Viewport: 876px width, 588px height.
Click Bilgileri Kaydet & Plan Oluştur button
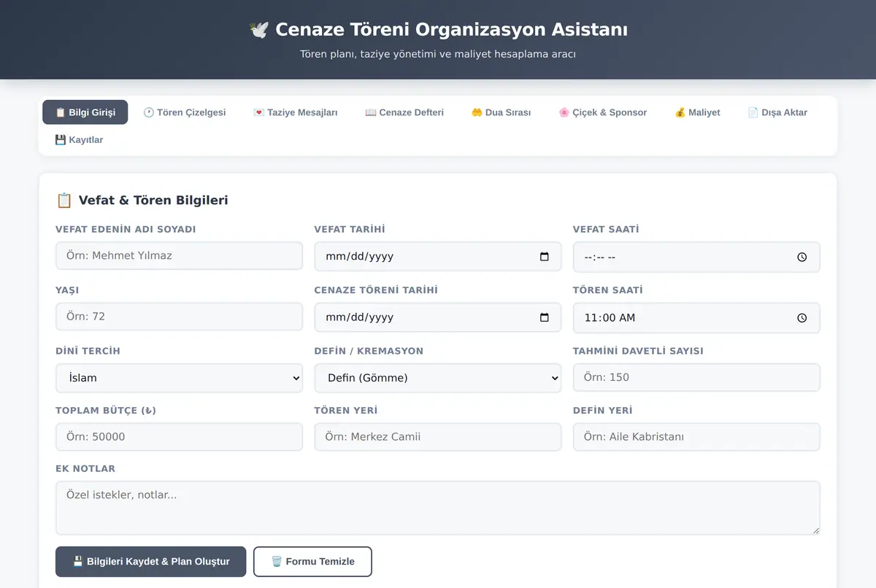click(150, 562)
